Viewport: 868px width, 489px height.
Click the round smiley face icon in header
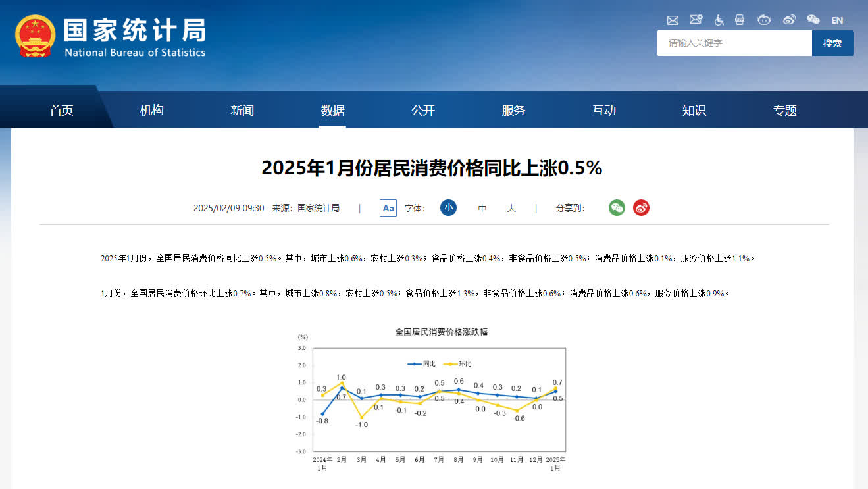point(764,20)
